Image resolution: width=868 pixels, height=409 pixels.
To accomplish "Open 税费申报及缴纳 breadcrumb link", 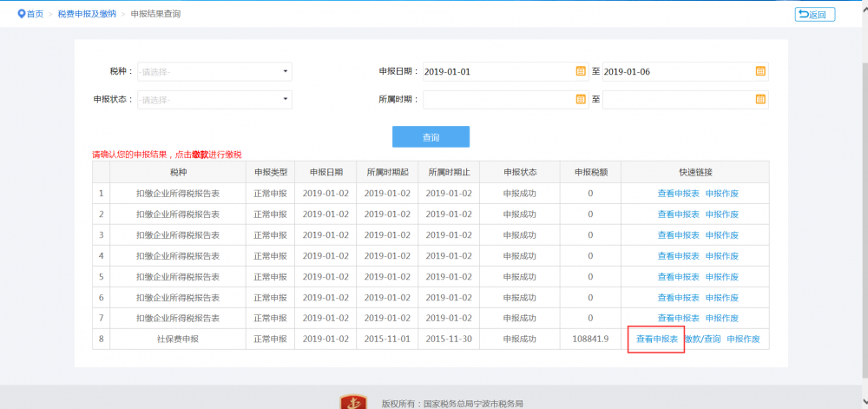I will coord(86,15).
